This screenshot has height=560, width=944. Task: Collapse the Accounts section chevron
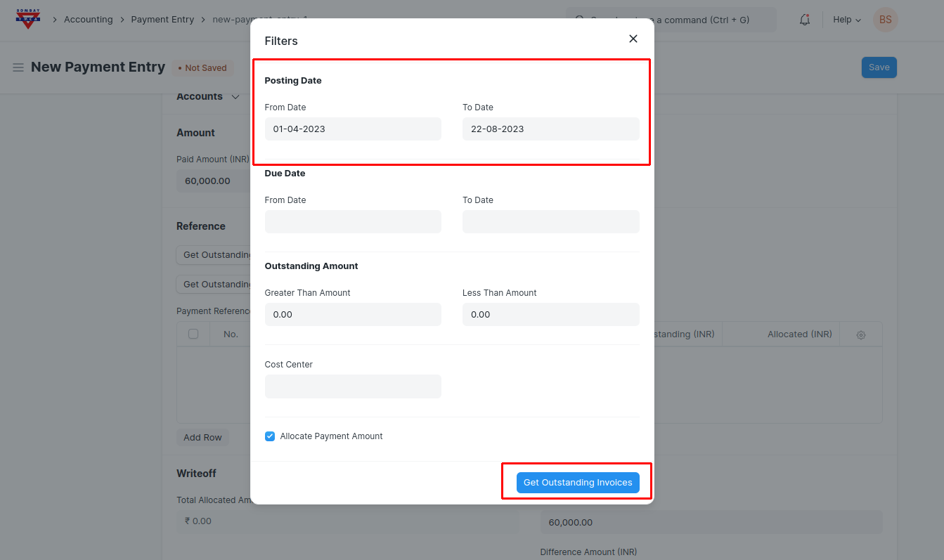pos(235,97)
